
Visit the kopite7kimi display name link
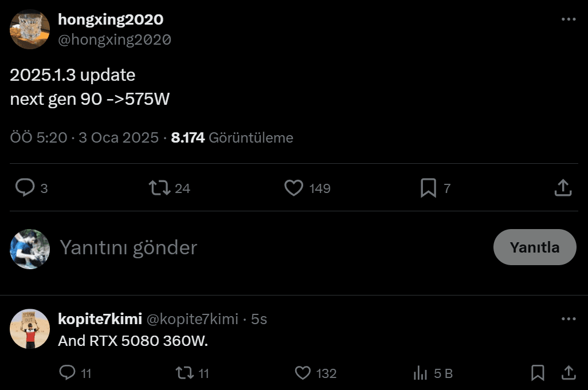pyautogui.click(x=100, y=319)
